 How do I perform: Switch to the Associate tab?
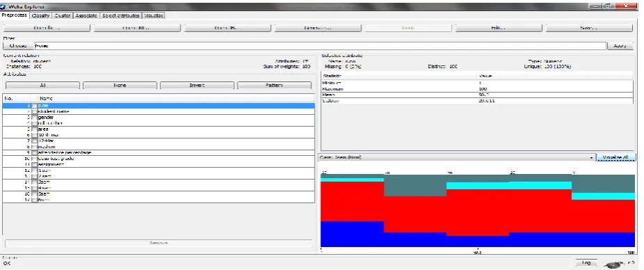point(86,15)
